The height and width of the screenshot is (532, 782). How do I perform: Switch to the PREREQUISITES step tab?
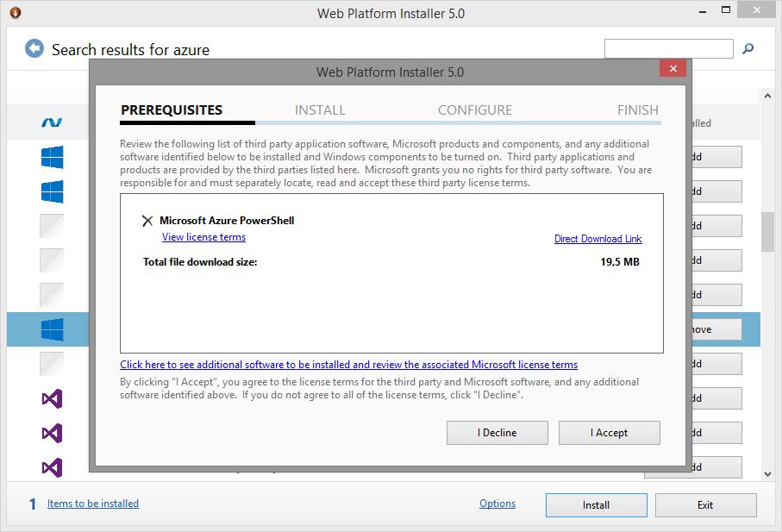(172, 110)
